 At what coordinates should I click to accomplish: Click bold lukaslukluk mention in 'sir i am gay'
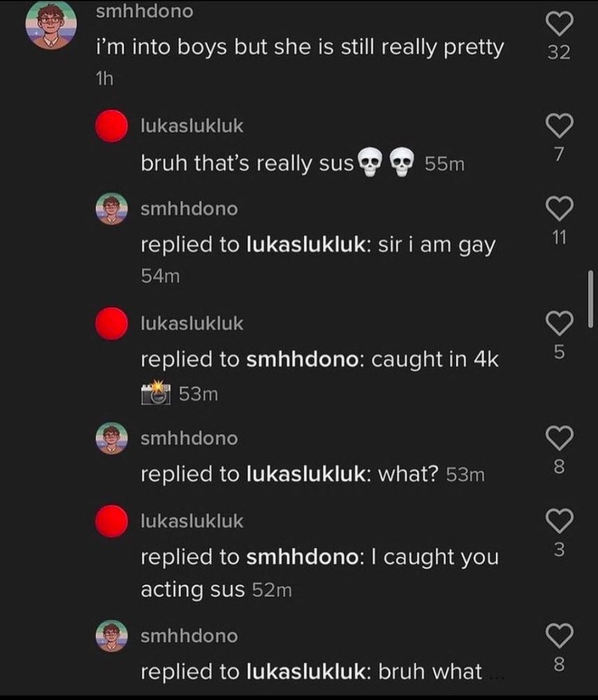click(307, 244)
